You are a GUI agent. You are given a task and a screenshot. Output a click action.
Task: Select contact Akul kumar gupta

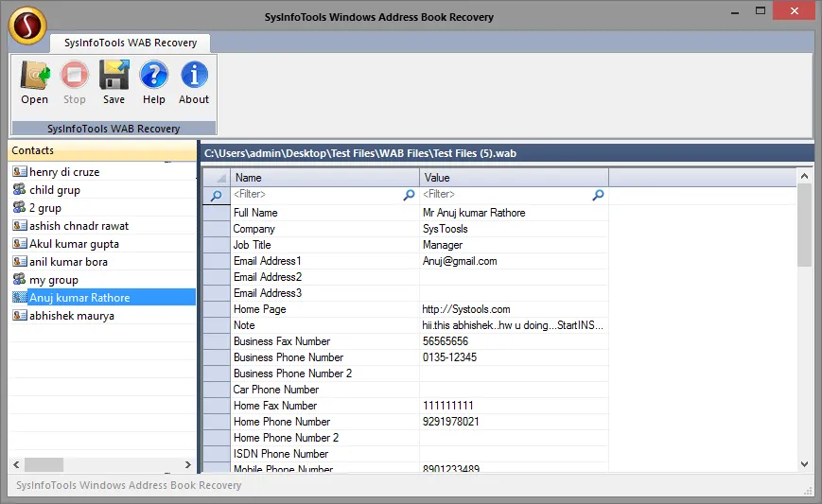(74, 244)
